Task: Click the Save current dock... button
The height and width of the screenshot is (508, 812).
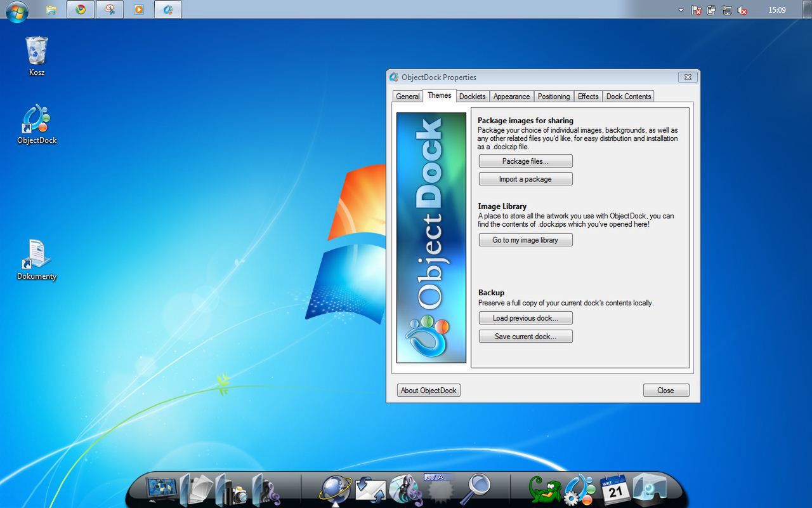Action: click(525, 337)
